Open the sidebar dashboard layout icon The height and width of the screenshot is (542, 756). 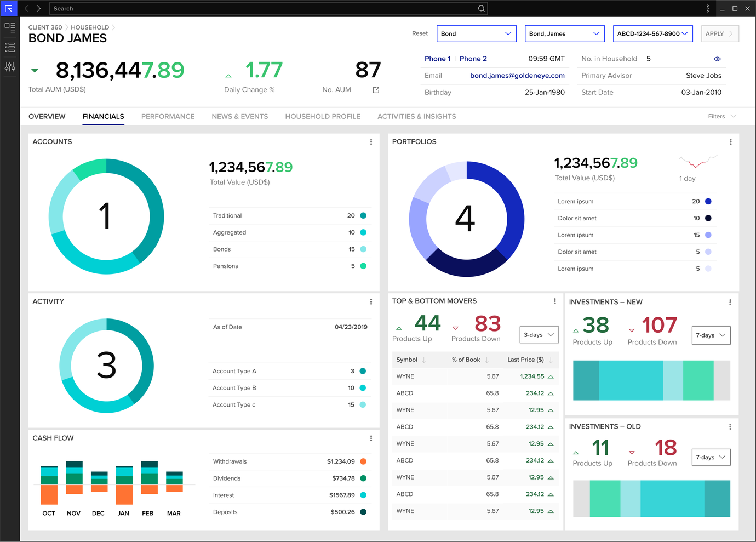pos(10,27)
